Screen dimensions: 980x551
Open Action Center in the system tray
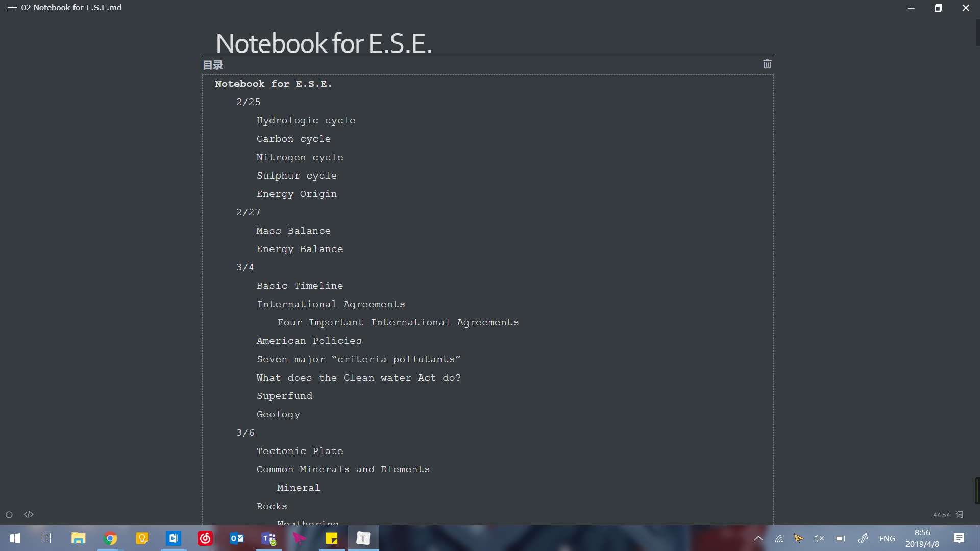pyautogui.click(x=959, y=538)
